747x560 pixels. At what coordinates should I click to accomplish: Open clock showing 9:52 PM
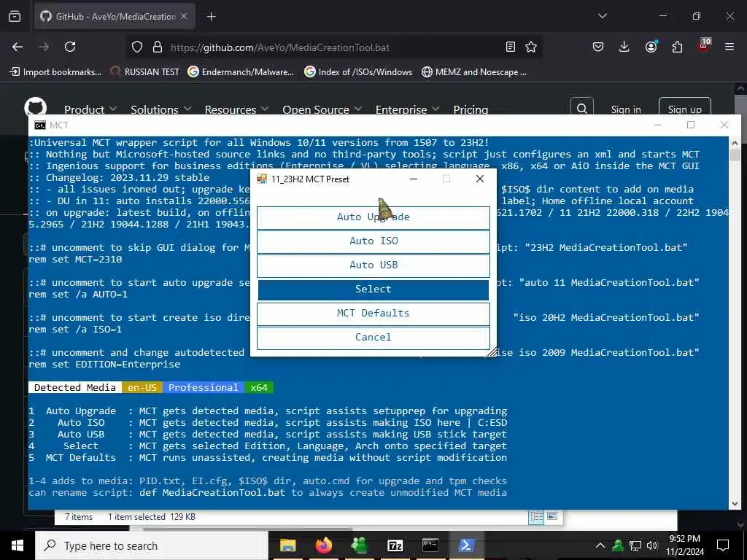click(x=684, y=545)
